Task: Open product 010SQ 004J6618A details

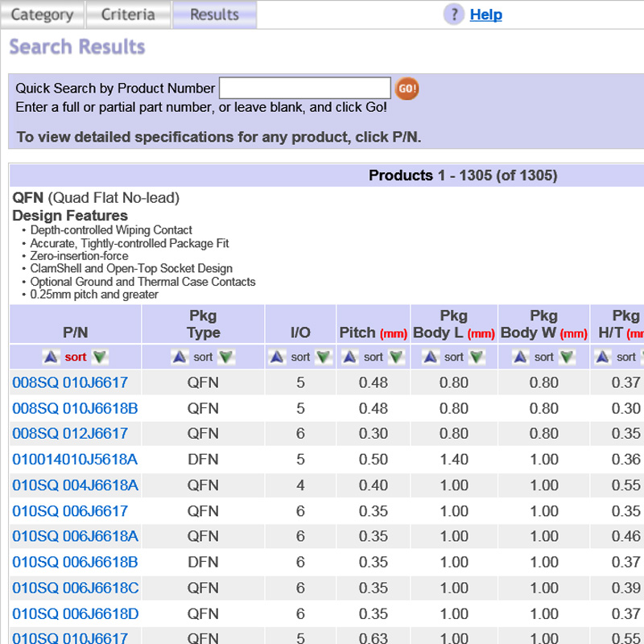Action: point(75,485)
